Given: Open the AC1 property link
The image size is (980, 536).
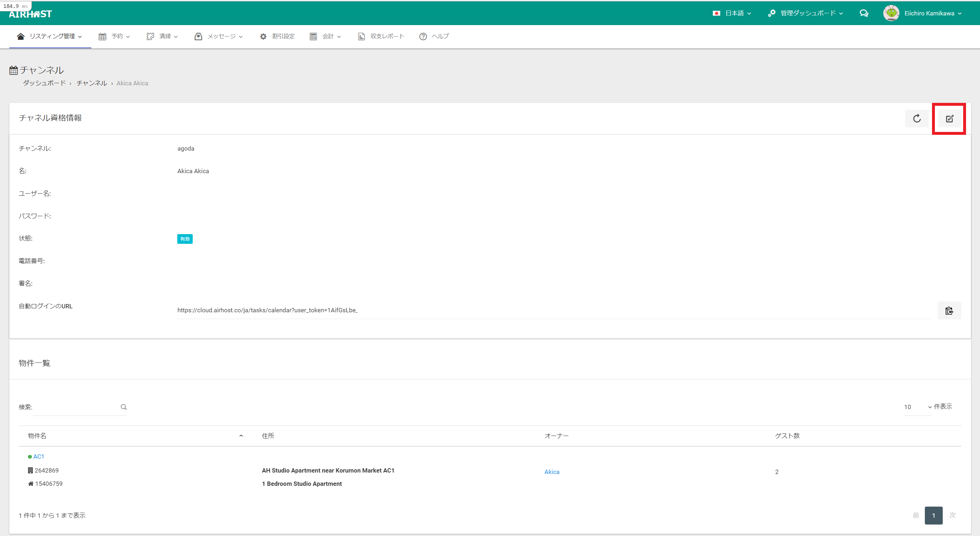Looking at the screenshot, I should tap(38, 456).
